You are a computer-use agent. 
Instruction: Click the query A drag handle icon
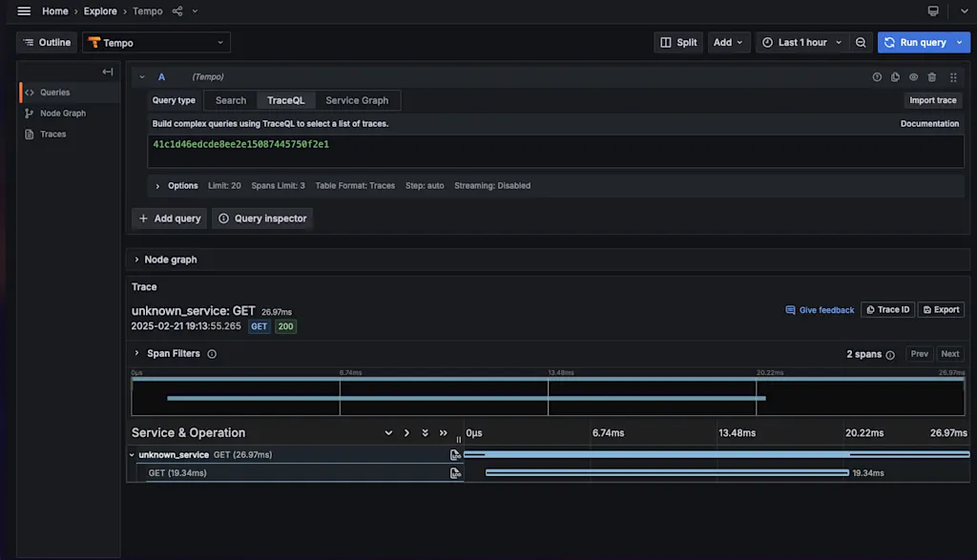(x=953, y=77)
